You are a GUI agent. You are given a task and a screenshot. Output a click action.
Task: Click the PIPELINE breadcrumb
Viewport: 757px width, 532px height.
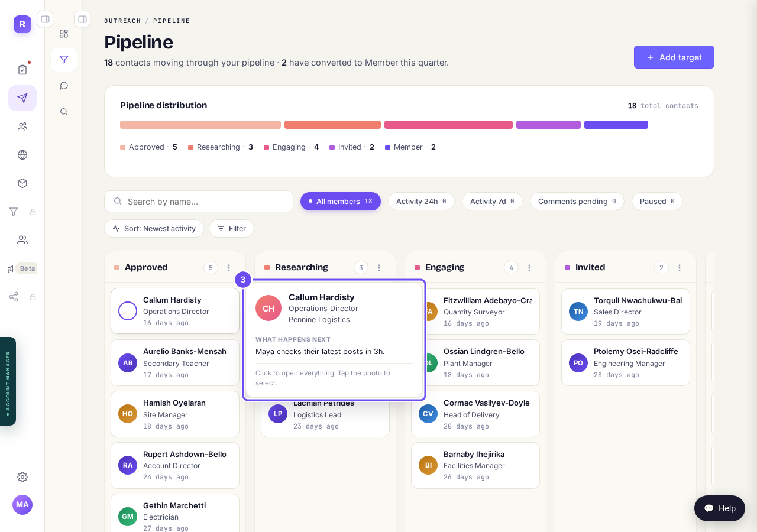(x=172, y=21)
